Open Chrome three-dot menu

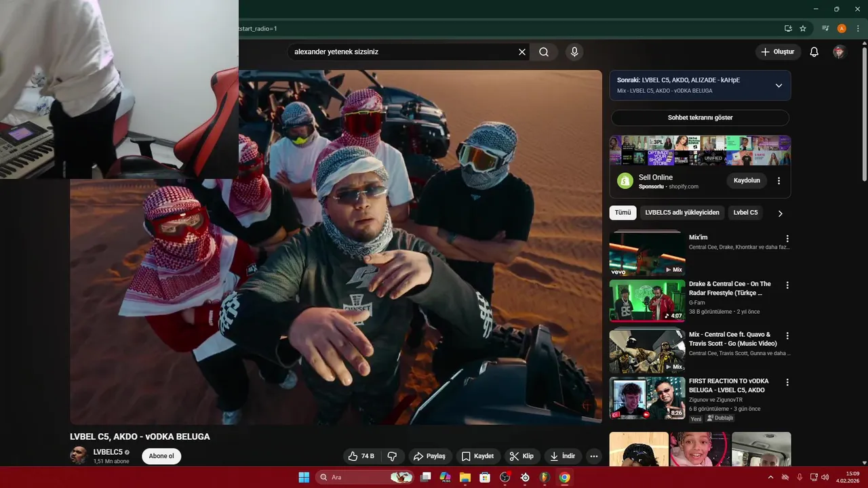858,28
